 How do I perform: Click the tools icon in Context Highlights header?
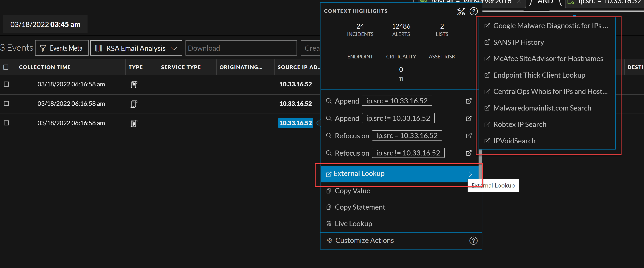point(461,11)
